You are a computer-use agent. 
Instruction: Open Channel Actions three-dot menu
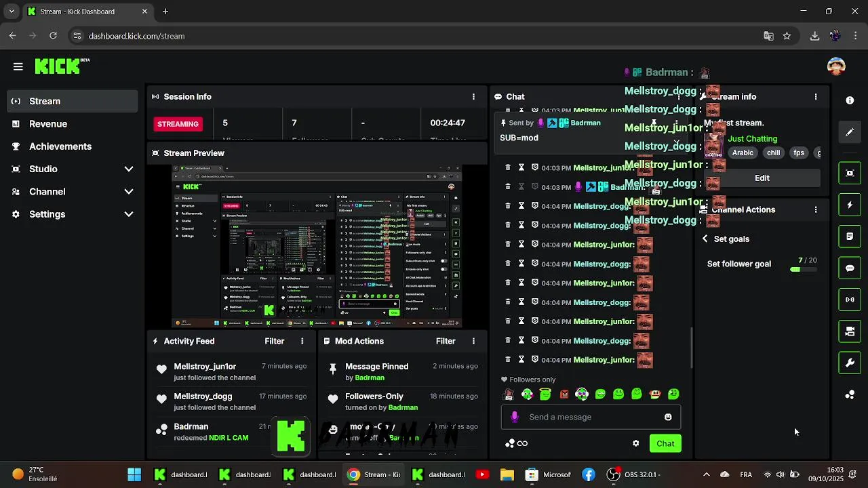click(x=816, y=210)
